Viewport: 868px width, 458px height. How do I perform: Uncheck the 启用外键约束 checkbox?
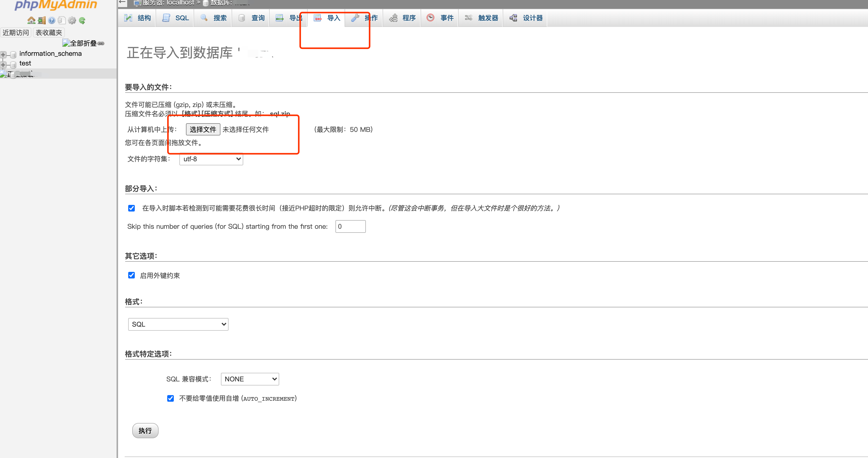131,275
